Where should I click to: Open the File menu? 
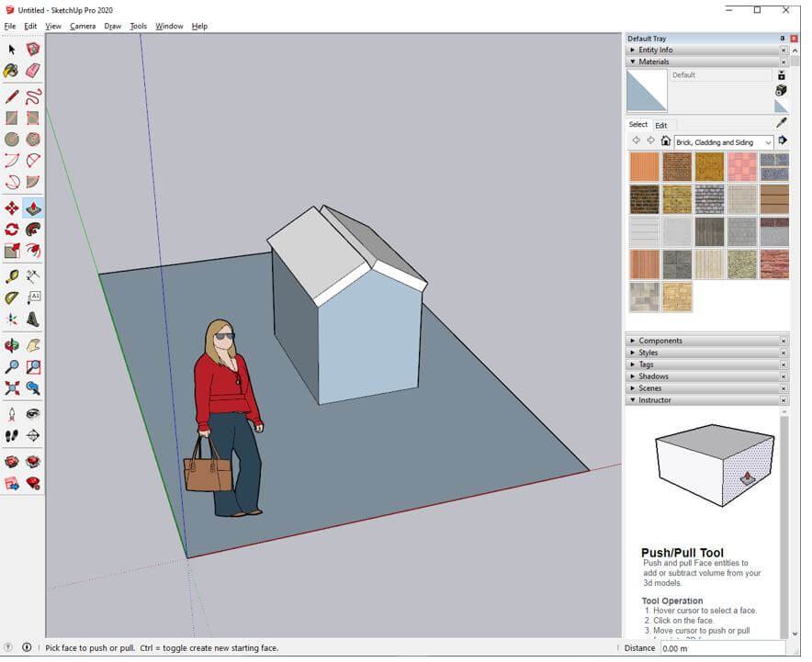tap(10, 26)
